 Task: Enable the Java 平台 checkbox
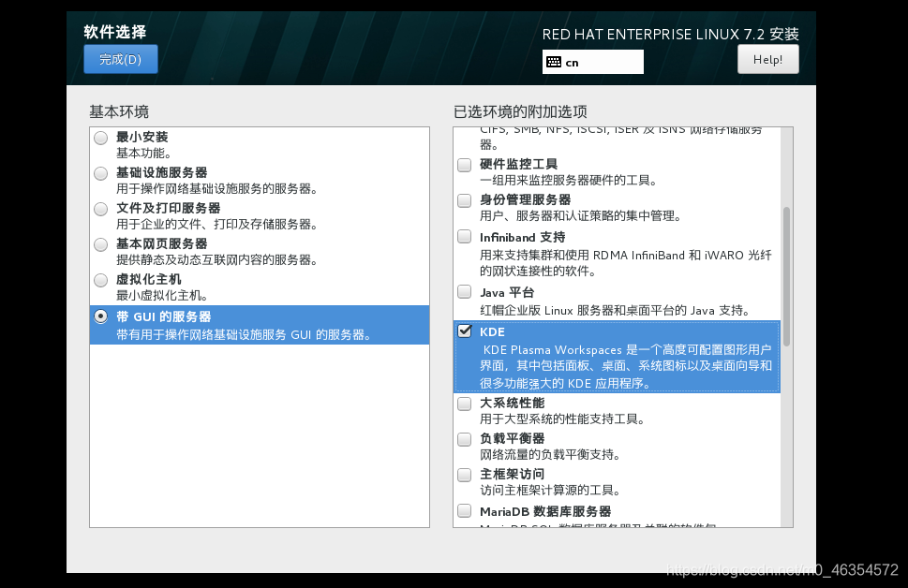[x=465, y=291]
